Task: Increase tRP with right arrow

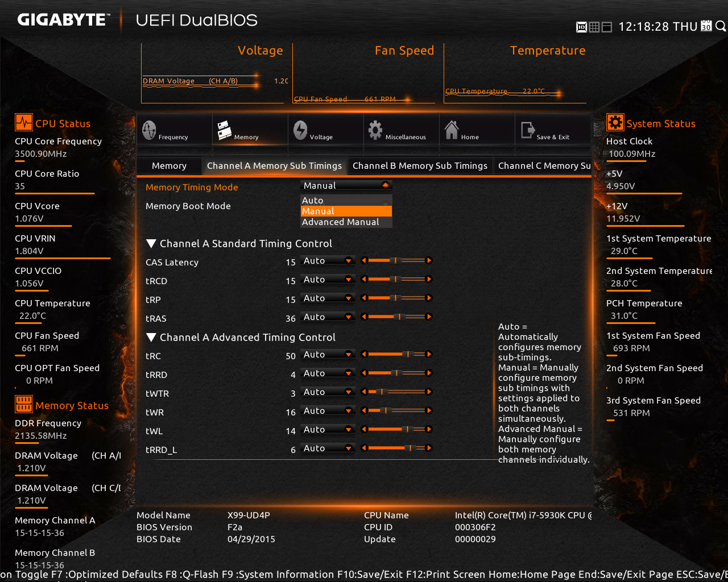Action: coord(429,298)
